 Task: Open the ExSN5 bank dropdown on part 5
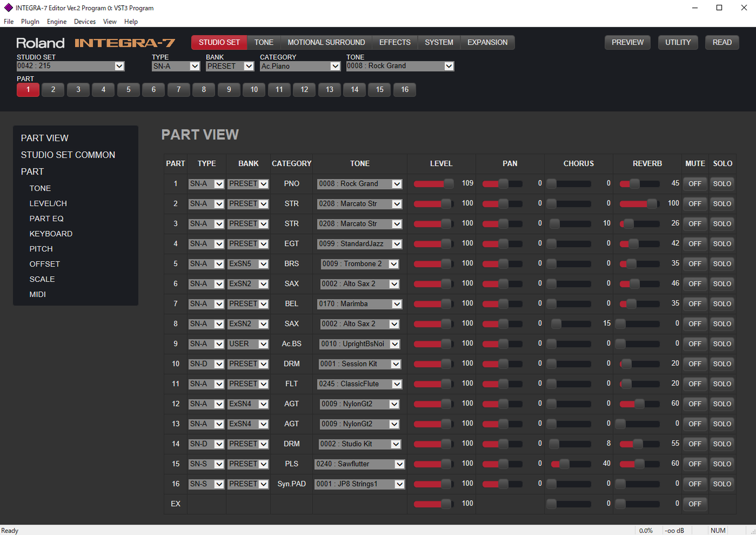248,264
